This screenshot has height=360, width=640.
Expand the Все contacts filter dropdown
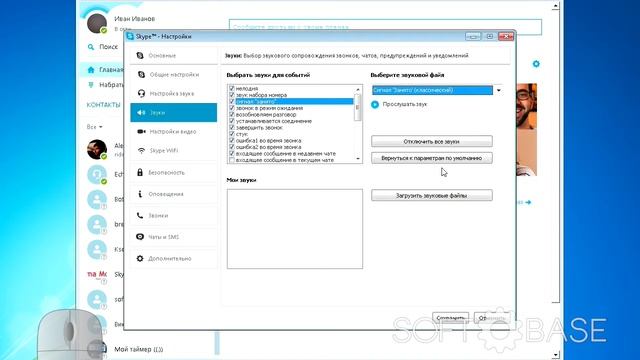(x=94, y=127)
